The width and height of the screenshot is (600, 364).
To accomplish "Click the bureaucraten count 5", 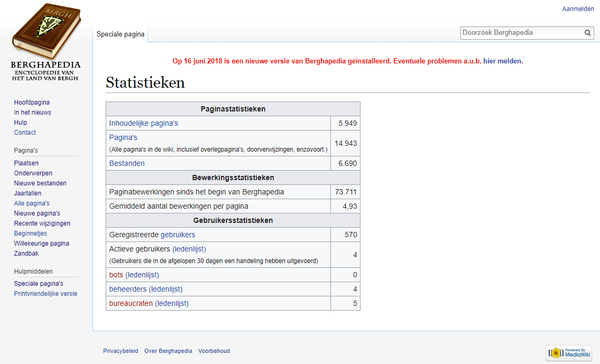I will point(355,303).
